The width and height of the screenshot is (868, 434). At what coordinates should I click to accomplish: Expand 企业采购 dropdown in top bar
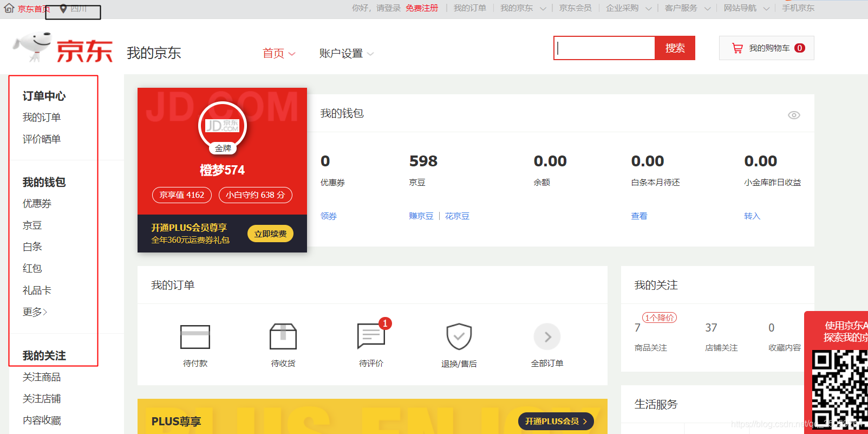pos(648,9)
